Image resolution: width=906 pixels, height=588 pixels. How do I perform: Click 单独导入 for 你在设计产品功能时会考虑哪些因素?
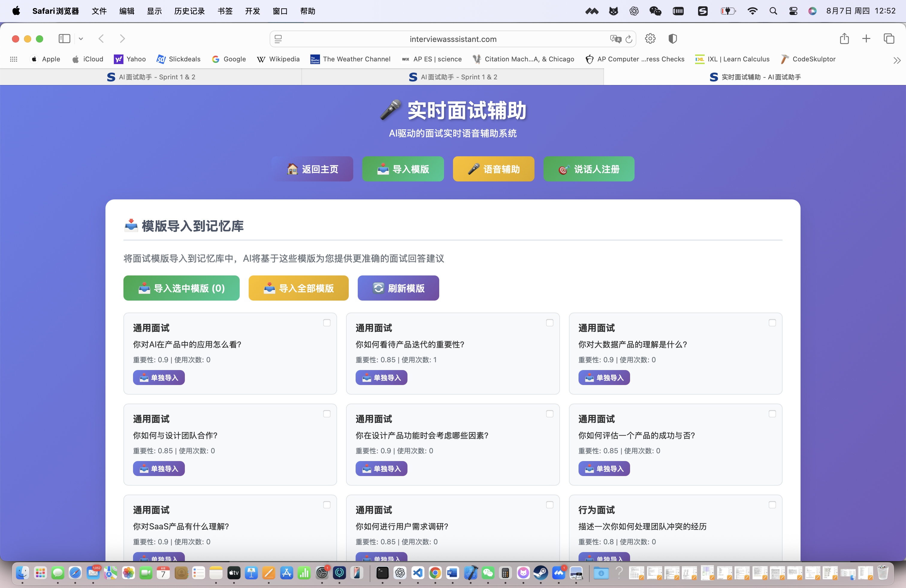point(381,468)
